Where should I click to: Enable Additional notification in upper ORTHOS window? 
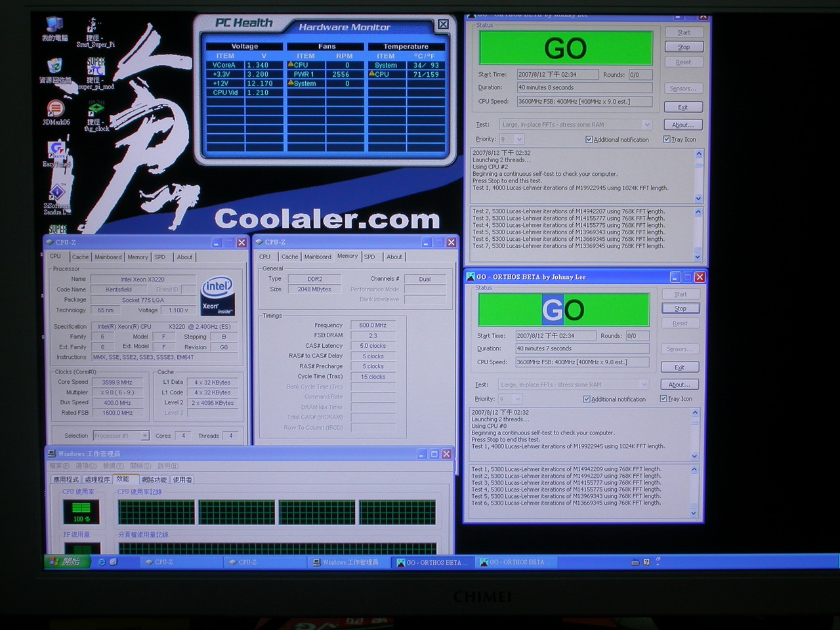[x=590, y=139]
